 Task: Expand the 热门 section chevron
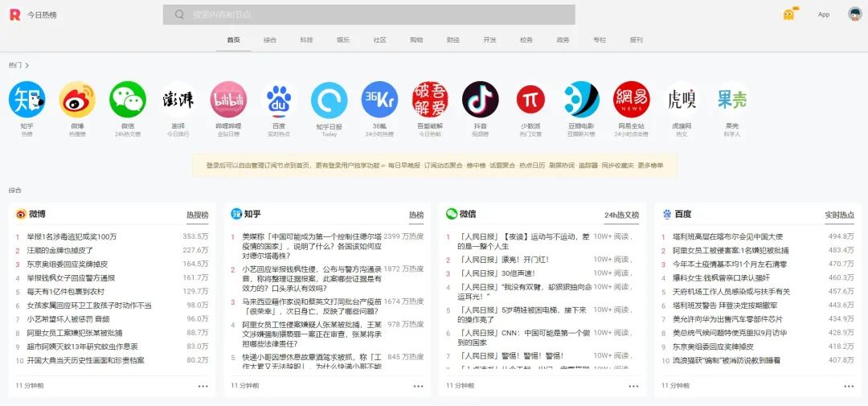(27, 65)
